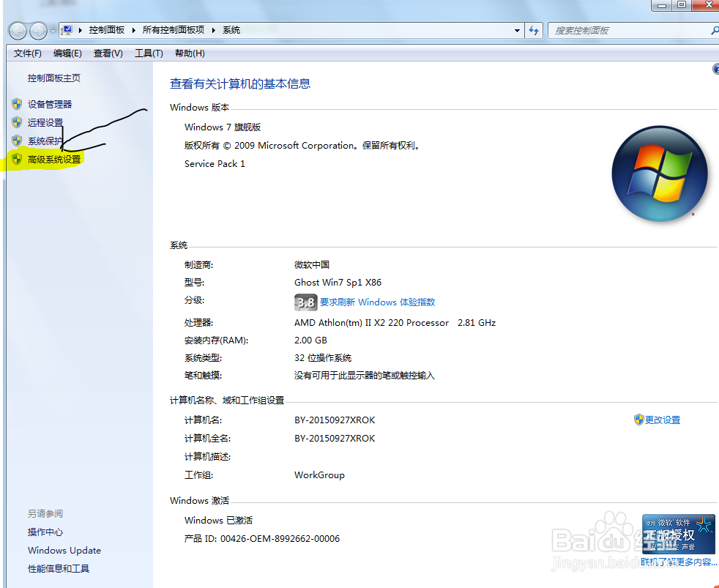Viewport: 719px width, 588px height.
Task: Open the 文件(F) menu
Action: tap(28, 53)
